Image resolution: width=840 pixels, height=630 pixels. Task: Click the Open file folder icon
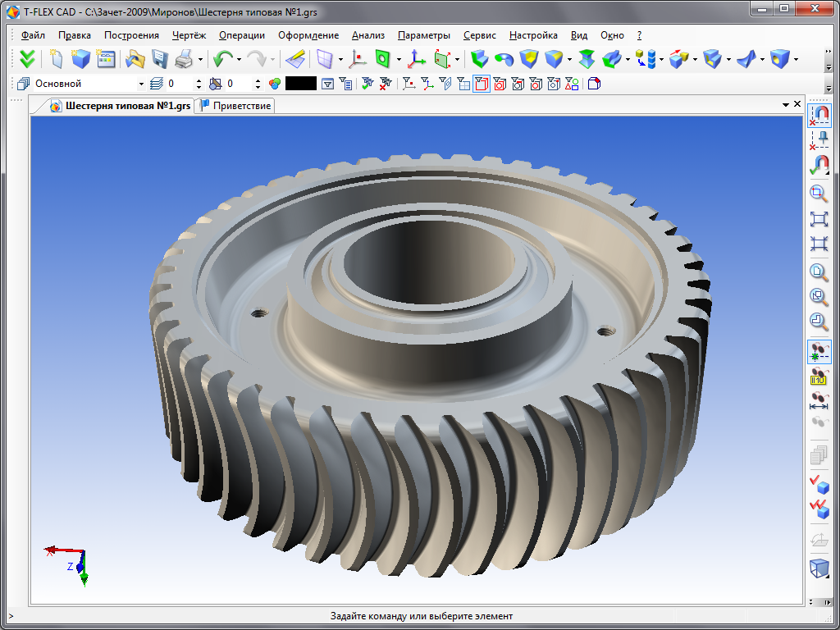135,59
